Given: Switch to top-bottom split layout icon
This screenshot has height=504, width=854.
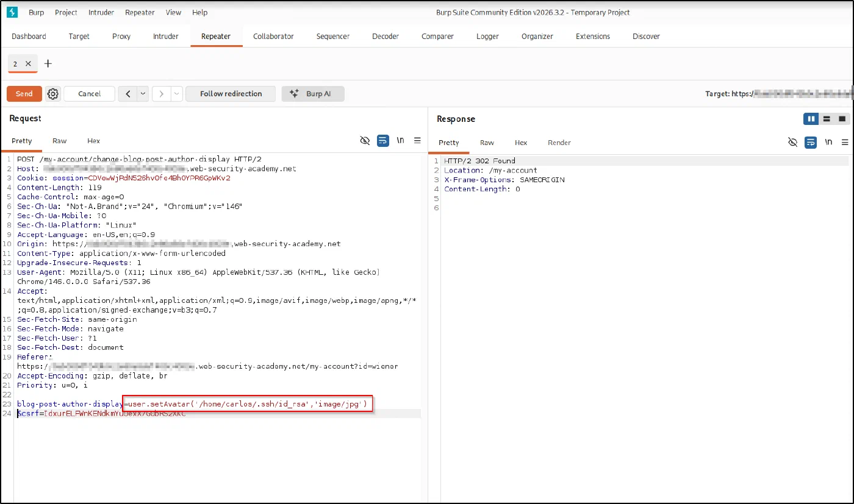Looking at the screenshot, I should pos(827,119).
